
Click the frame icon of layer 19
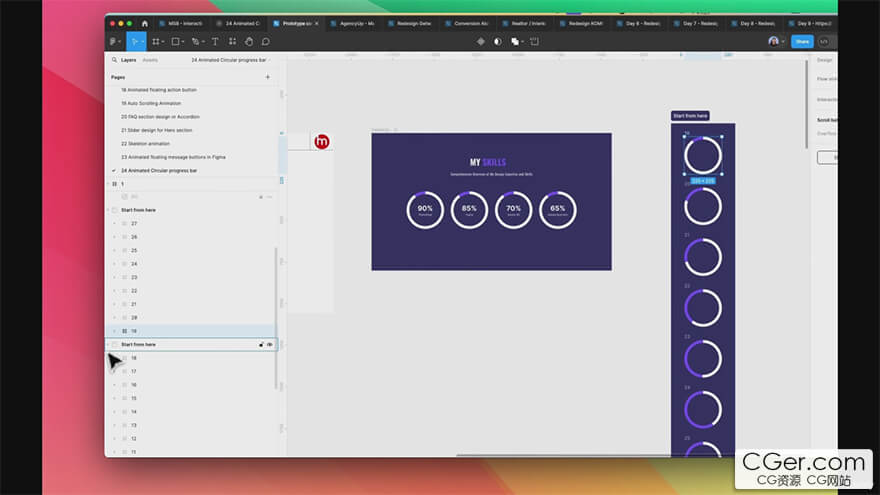click(x=125, y=331)
